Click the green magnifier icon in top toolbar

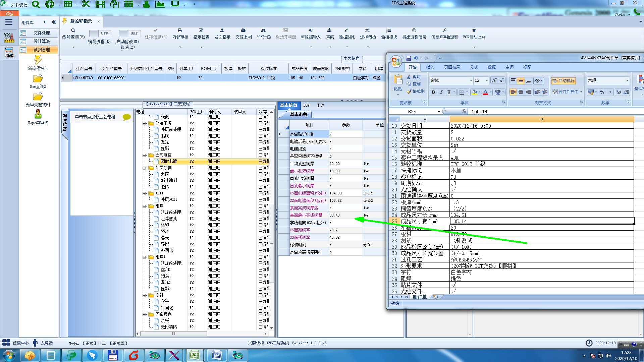point(36,4)
